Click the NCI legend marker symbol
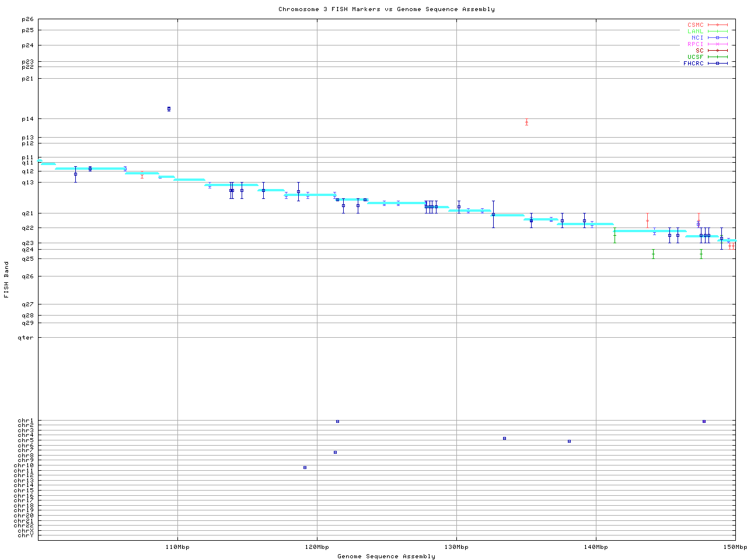This screenshot has width=747, height=560. pos(718,38)
